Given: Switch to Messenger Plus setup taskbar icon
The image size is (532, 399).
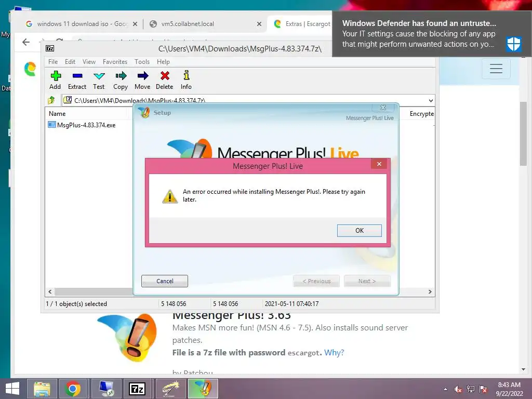Looking at the screenshot, I should tap(203, 389).
